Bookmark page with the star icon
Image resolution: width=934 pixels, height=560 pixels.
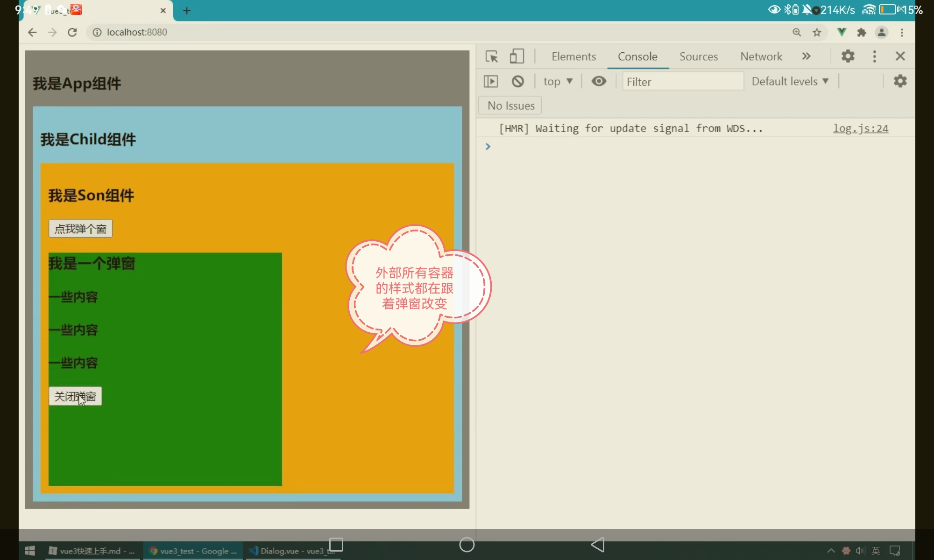pyautogui.click(x=817, y=32)
